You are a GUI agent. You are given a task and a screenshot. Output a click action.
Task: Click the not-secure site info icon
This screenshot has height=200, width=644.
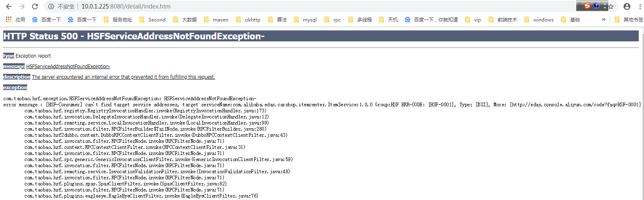pos(51,6)
